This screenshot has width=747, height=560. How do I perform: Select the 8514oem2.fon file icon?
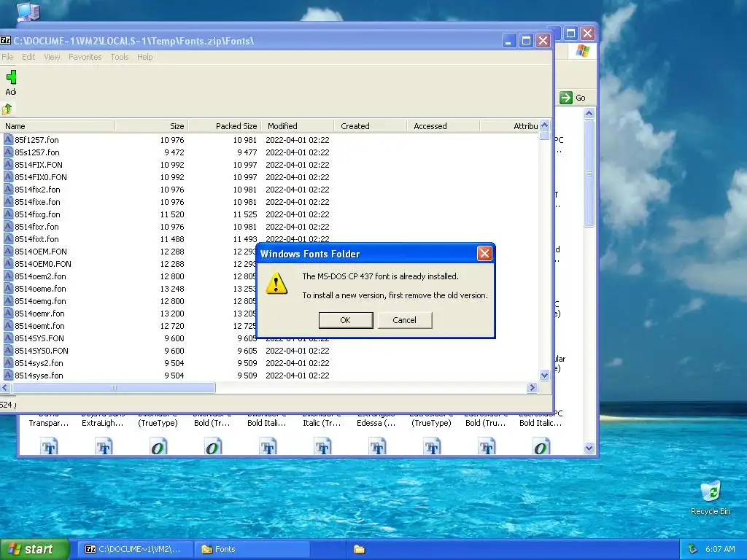click(8, 276)
